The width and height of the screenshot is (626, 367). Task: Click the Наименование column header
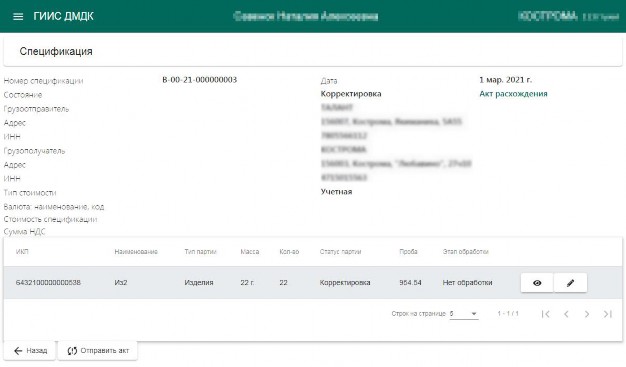pos(136,252)
